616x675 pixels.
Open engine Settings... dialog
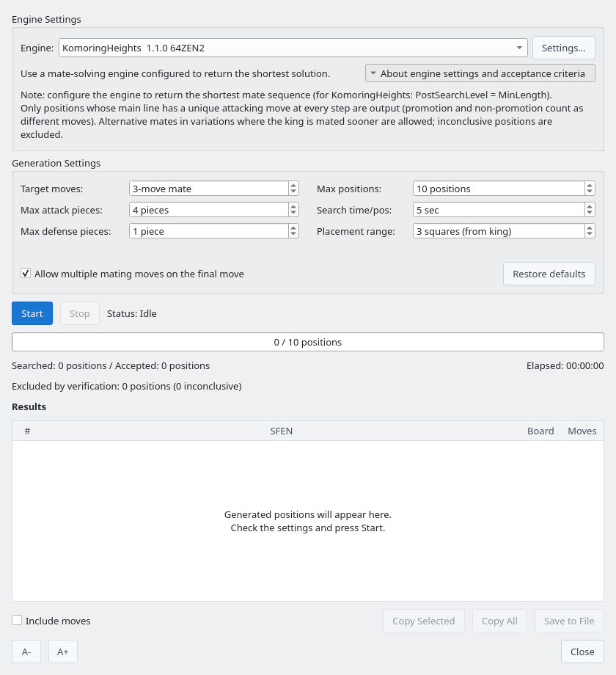click(x=563, y=48)
